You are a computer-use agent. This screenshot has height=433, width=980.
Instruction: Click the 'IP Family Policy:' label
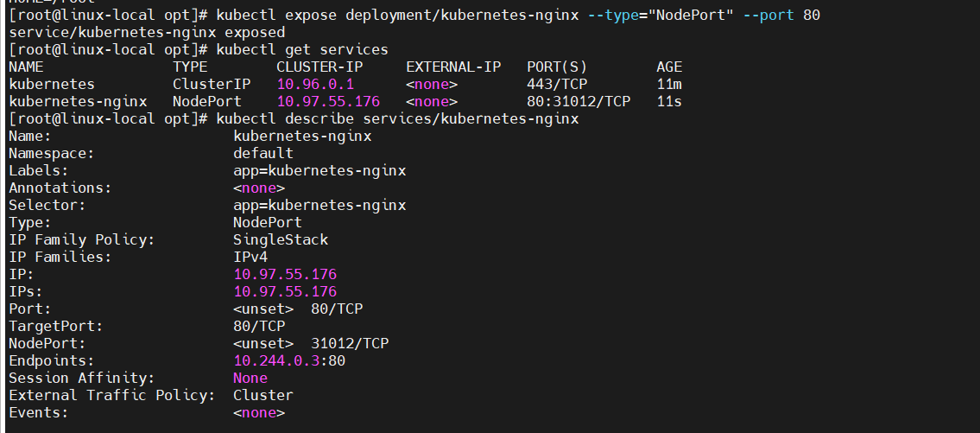click(81, 239)
